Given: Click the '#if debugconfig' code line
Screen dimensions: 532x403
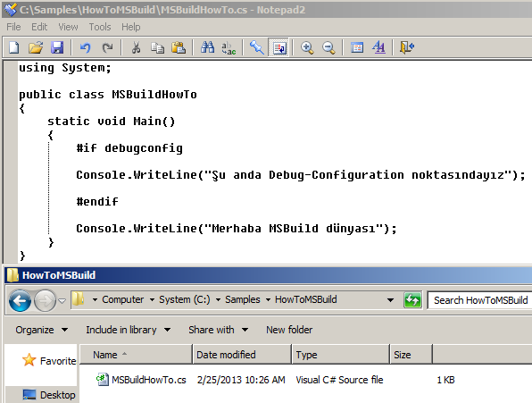Looking at the screenshot, I should point(129,148).
